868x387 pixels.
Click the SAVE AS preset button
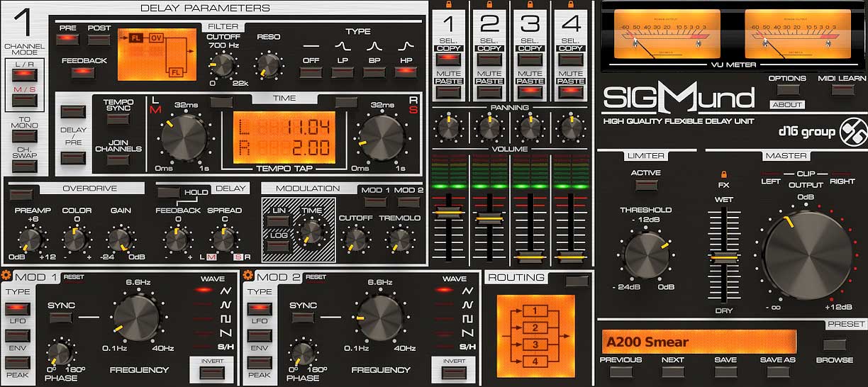coord(777,371)
